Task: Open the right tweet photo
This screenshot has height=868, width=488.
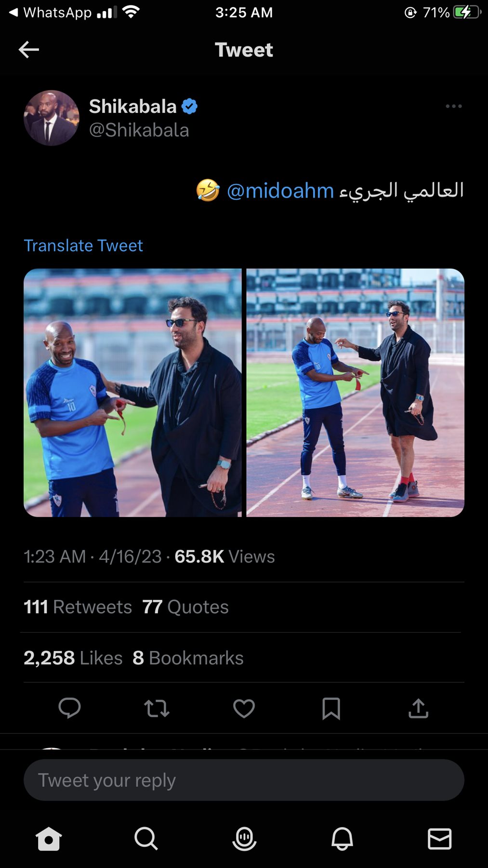Action: (355, 393)
